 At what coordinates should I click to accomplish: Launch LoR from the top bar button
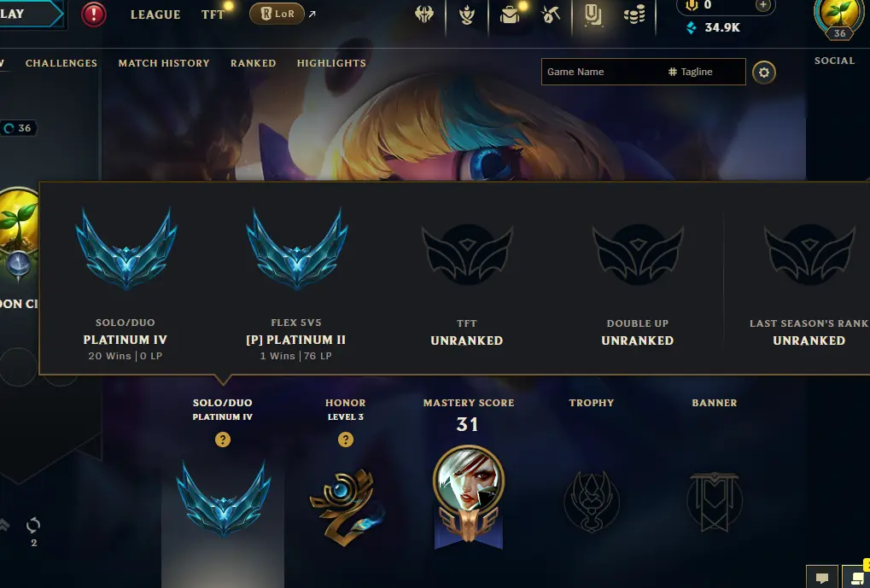tap(277, 14)
